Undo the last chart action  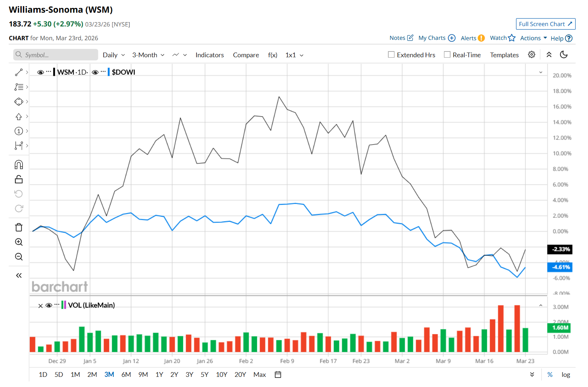coord(19,194)
